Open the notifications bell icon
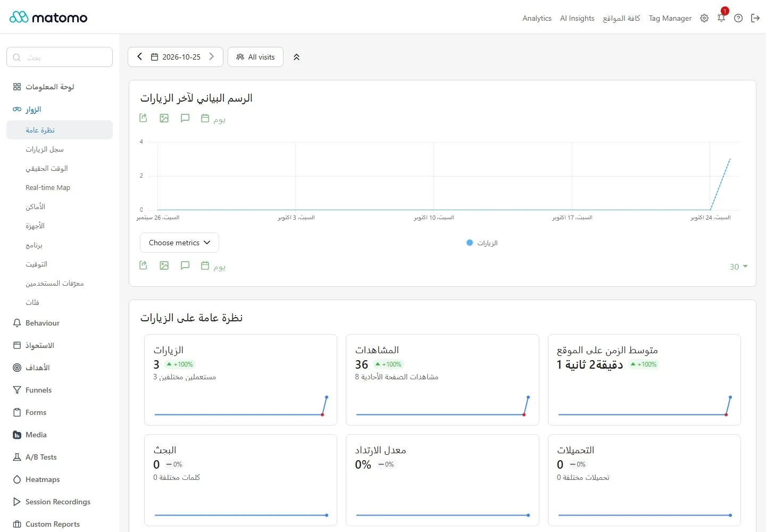 pos(721,18)
